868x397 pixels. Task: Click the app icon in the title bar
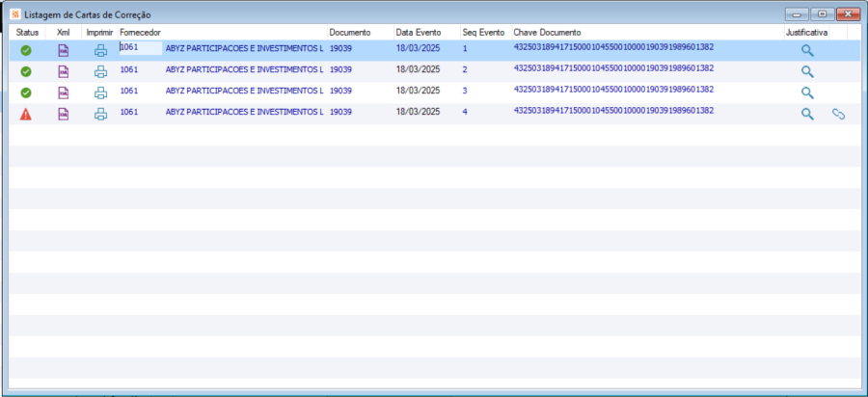pos(15,13)
